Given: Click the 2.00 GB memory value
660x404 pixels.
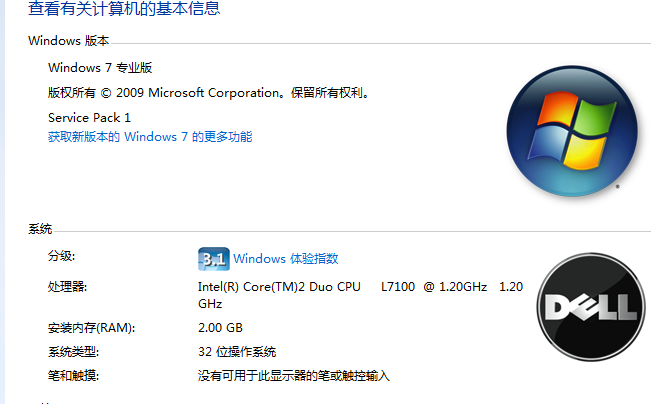Looking at the screenshot, I should [x=220, y=328].
